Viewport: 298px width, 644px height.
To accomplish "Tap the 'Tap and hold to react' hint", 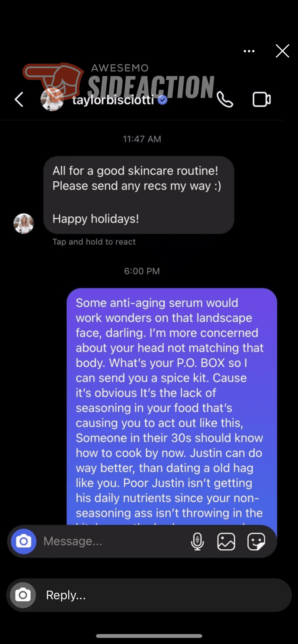I will 94,242.
